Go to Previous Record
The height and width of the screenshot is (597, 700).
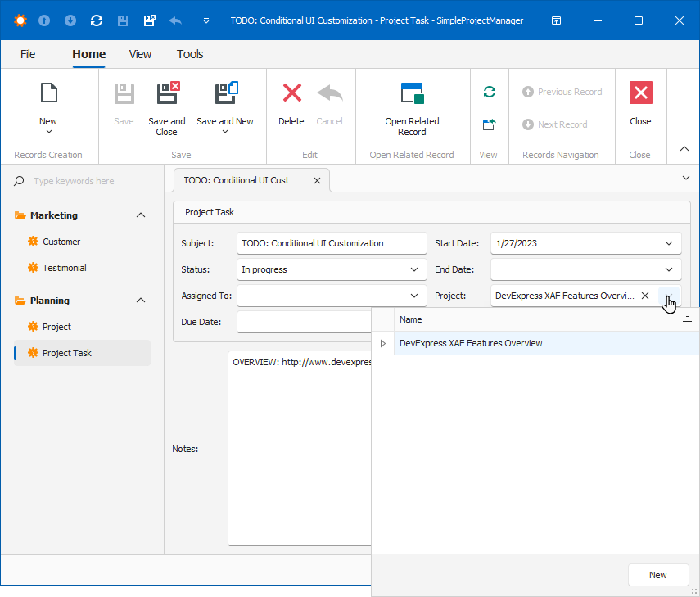(562, 92)
